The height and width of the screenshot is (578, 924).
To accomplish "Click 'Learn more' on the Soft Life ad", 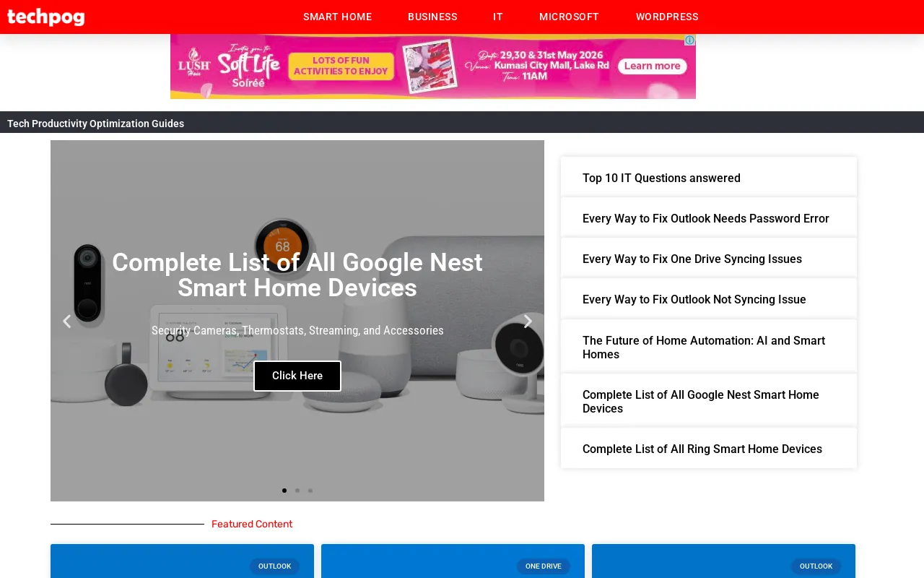I will click(652, 66).
